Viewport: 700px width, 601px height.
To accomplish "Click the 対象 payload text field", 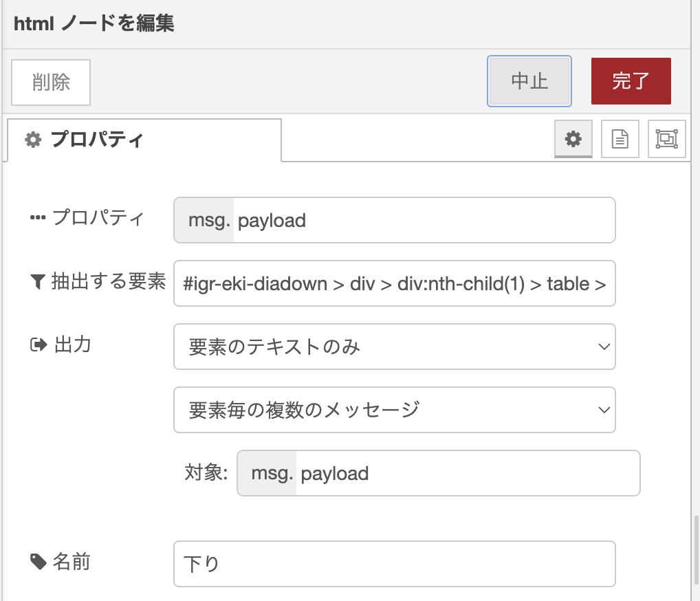I will coord(468,473).
